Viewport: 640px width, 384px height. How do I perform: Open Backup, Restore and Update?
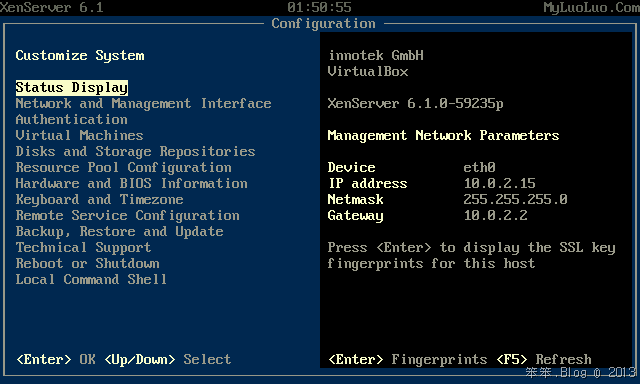click(x=120, y=231)
